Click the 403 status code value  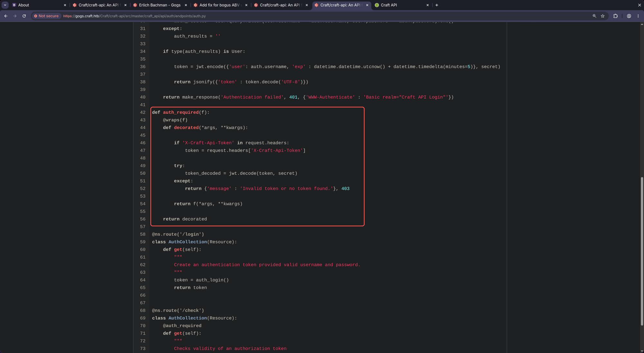(x=345, y=188)
